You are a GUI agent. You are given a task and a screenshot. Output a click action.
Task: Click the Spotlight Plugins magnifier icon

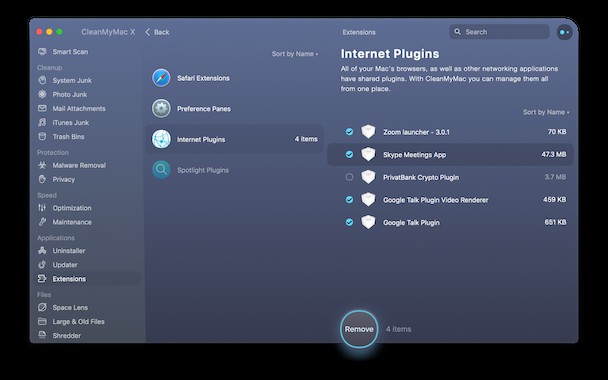point(161,170)
